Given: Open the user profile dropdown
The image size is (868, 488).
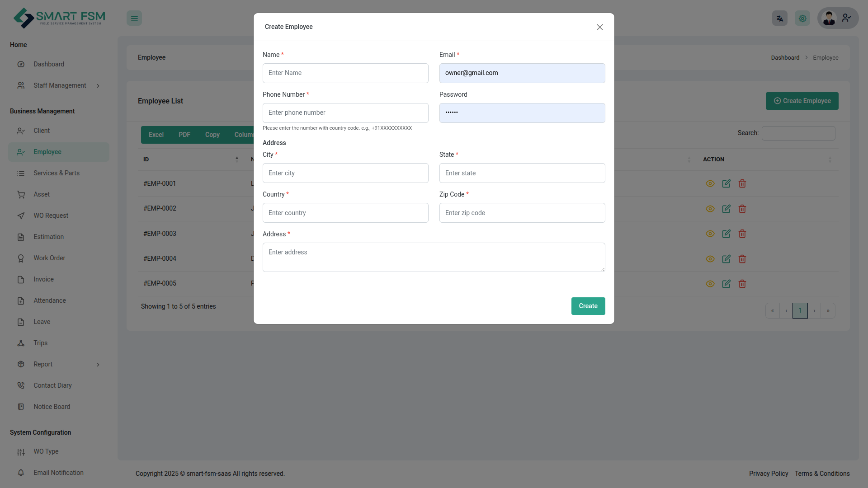Looking at the screenshot, I should pyautogui.click(x=838, y=19).
